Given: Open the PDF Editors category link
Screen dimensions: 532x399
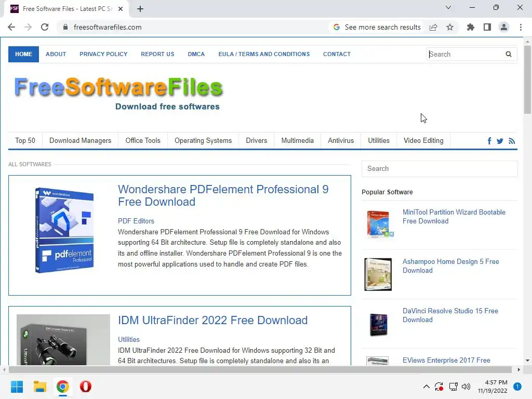Looking at the screenshot, I should pos(136,221).
